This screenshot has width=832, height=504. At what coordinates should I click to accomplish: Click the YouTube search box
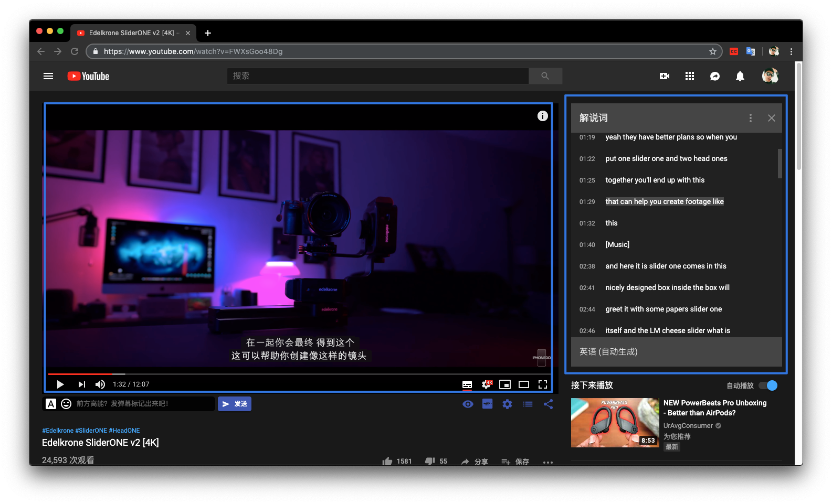tap(378, 76)
